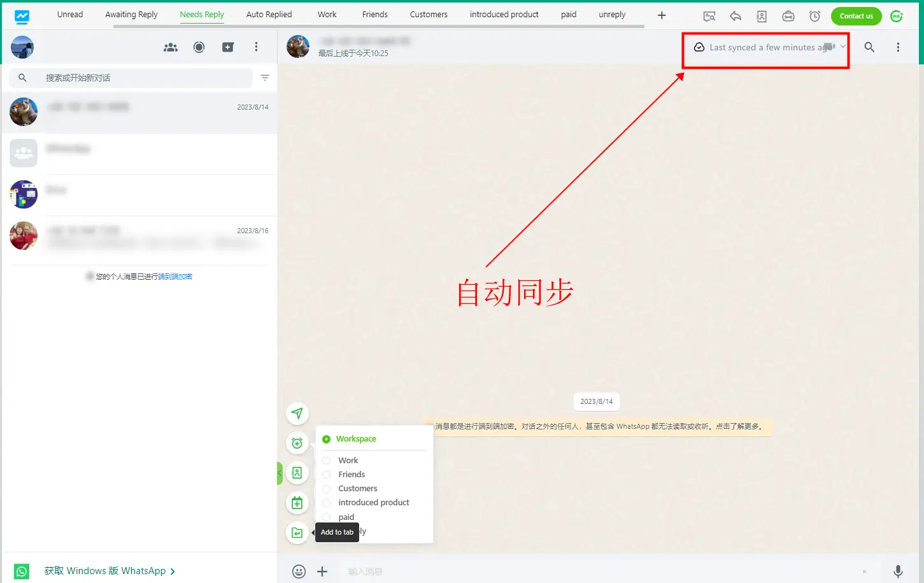
Task: Open the communities icon above chat list
Action: [170, 47]
